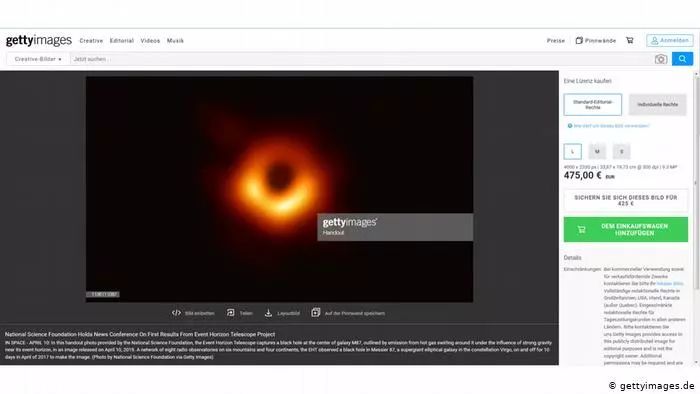Viewport: 700px width, 394px height.
Task: Open the Creative menu
Action: pyautogui.click(x=91, y=41)
